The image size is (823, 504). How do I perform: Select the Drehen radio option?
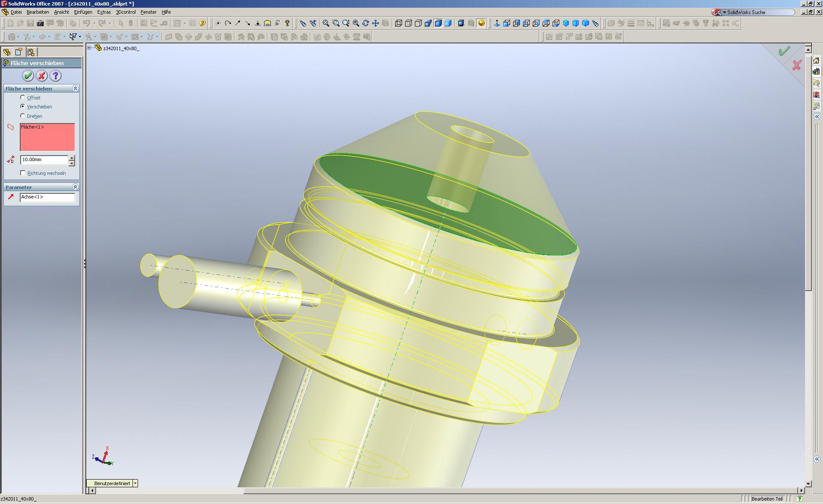click(23, 116)
